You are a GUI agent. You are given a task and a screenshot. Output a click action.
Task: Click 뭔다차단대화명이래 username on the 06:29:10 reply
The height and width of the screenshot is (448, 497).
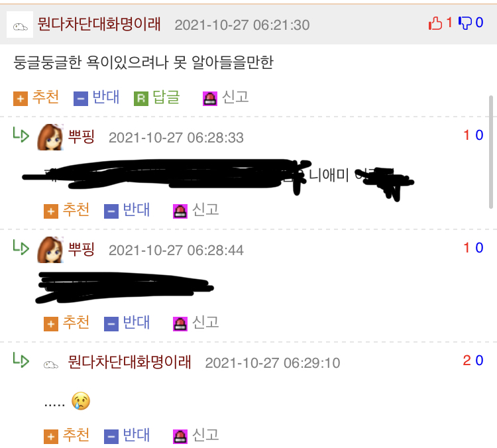pos(130,362)
